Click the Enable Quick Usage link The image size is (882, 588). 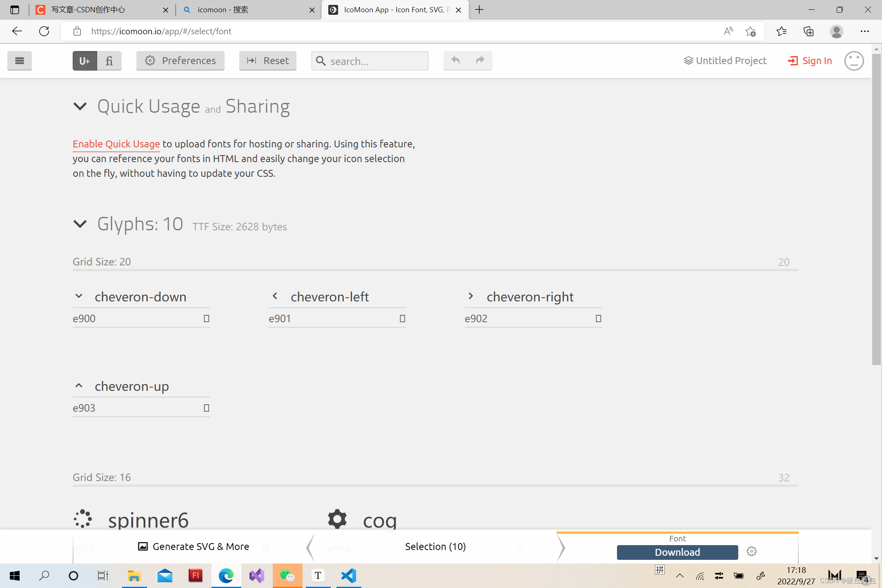[116, 144]
